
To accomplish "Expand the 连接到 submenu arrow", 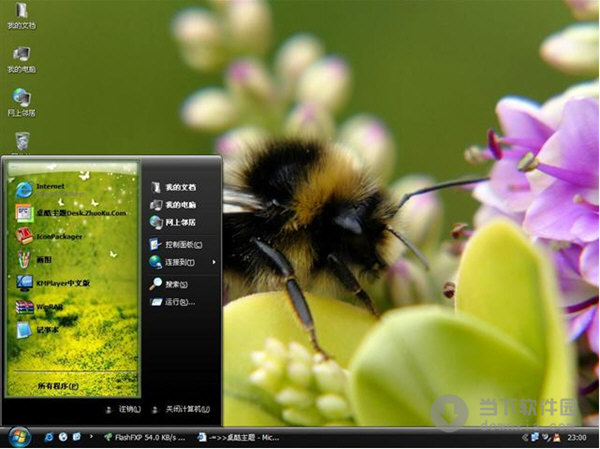I will point(214,262).
